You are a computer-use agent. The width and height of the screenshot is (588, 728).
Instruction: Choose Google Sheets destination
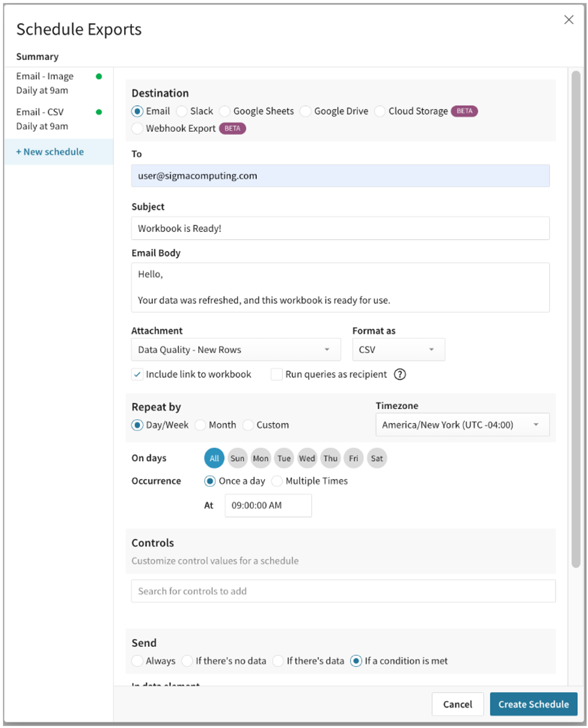tap(225, 111)
